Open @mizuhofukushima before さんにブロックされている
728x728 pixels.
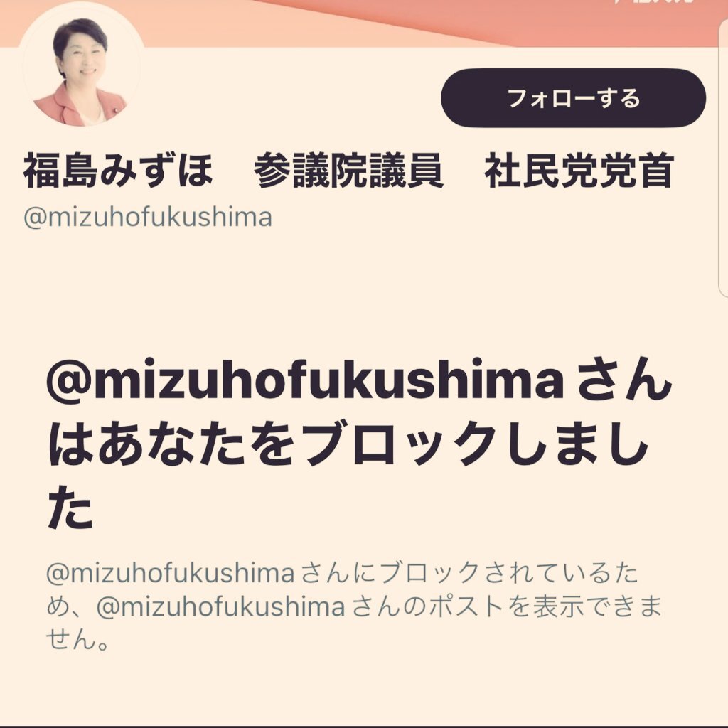[171, 574]
